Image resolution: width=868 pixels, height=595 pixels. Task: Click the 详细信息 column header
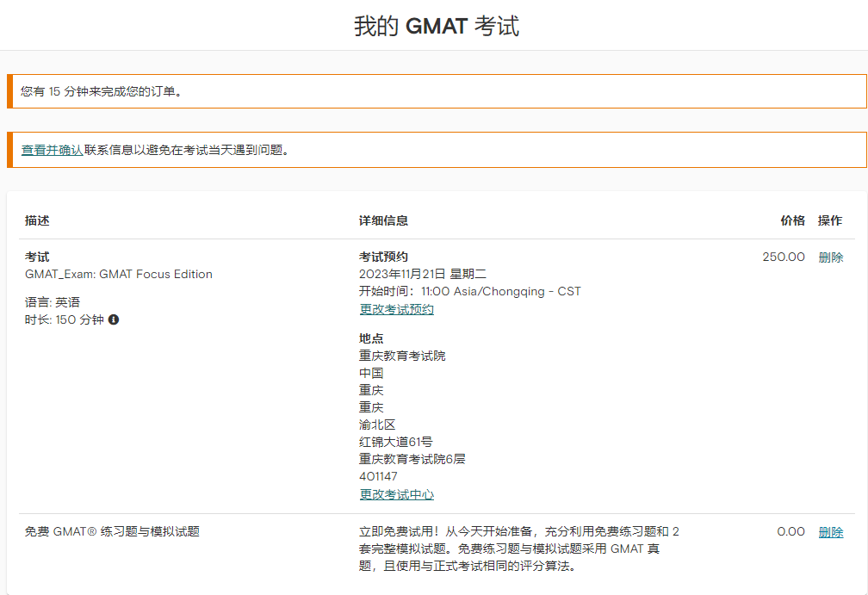(383, 220)
